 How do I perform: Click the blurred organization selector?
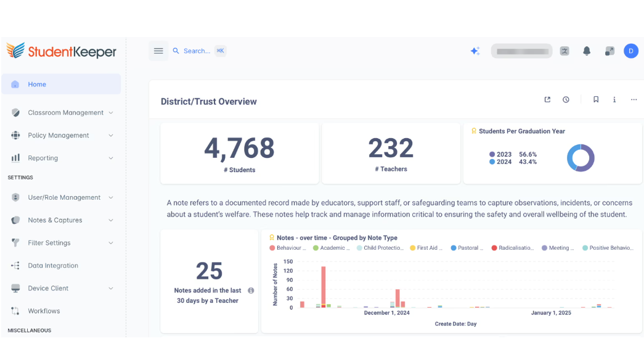click(521, 51)
